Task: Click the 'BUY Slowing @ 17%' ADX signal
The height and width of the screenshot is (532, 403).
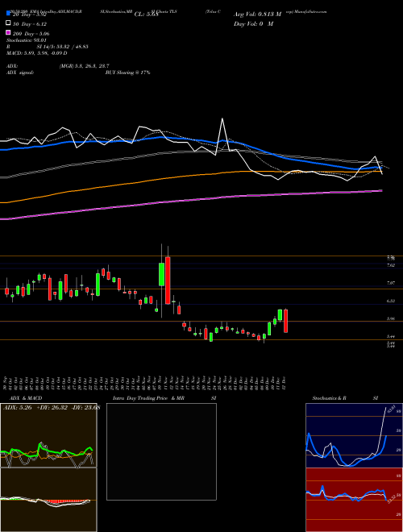Action: (127, 73)
